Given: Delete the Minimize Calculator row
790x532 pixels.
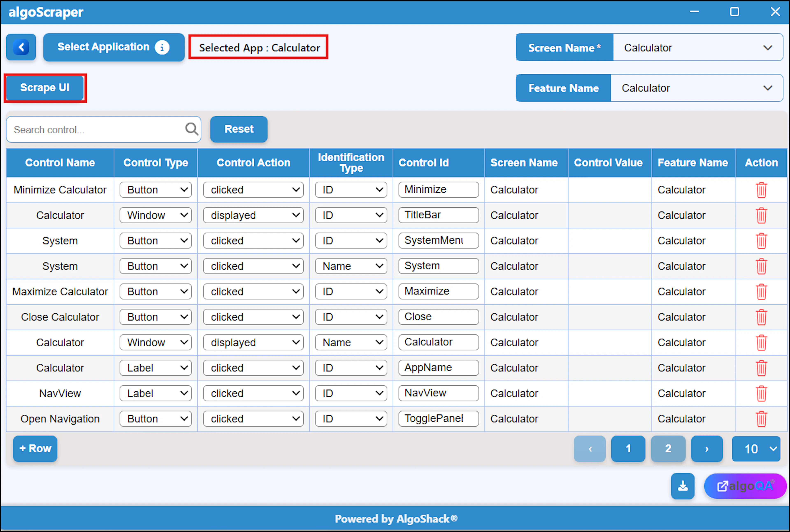Looking at the screenshot, I should tap(761, 190).
